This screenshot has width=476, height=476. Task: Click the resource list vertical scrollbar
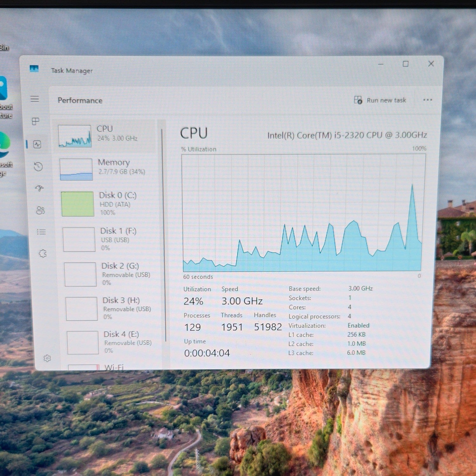(x=164, y=235)
